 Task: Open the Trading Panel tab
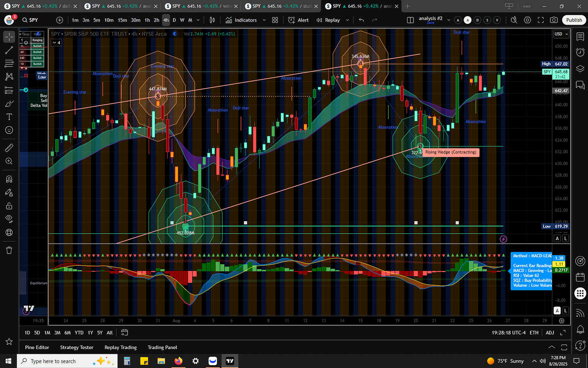point(162,347)
